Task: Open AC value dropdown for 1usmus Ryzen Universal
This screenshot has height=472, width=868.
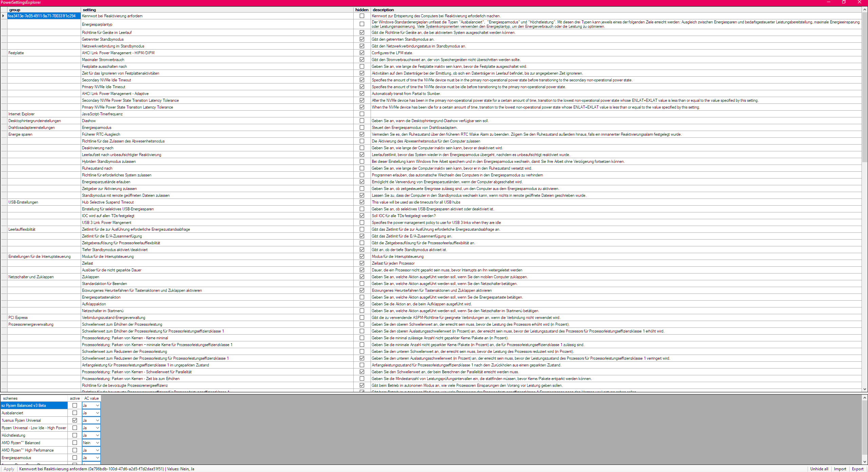Action: pyautogui.click(x=97, y=420)
